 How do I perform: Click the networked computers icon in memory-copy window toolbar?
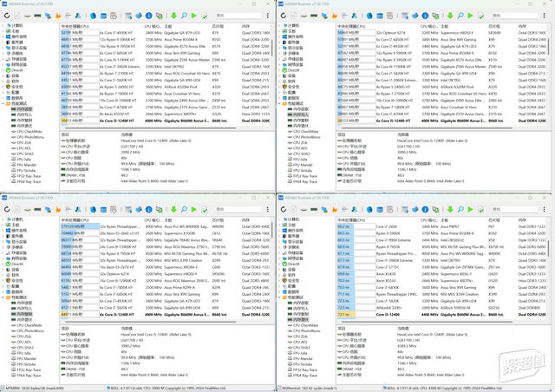48,209
